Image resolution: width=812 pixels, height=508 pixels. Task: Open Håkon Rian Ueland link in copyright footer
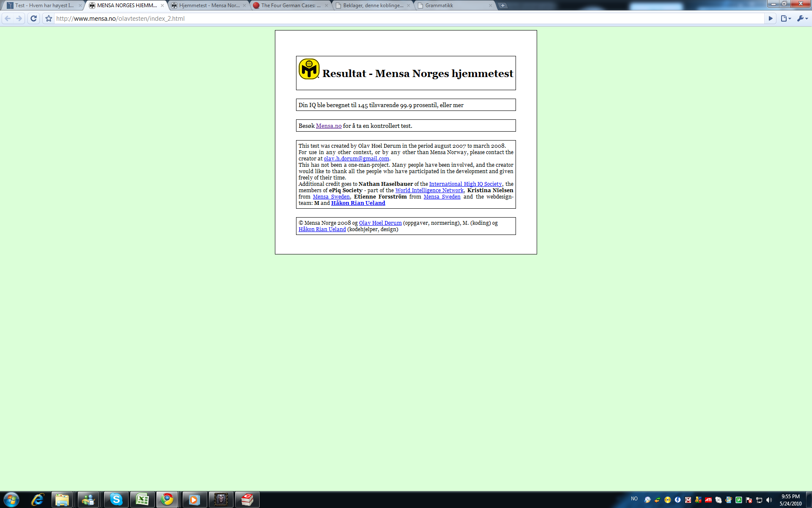[322, 229]
